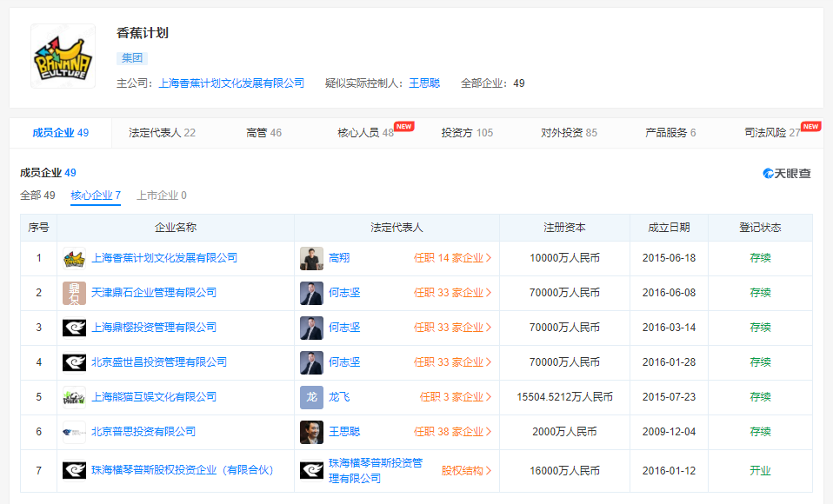Image resolution: width=833 pixels, height=504 pixels.
Task: Open 天津鼎石企业管理有限公司 company link
Action: pyautogui.click(x=154, y=293)
